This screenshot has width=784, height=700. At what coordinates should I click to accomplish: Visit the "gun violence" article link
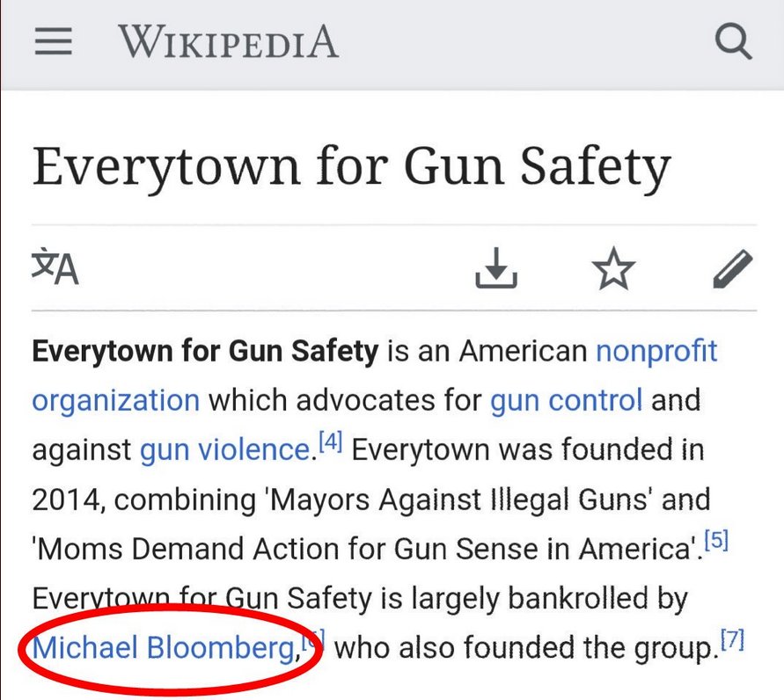coord(223,450)
